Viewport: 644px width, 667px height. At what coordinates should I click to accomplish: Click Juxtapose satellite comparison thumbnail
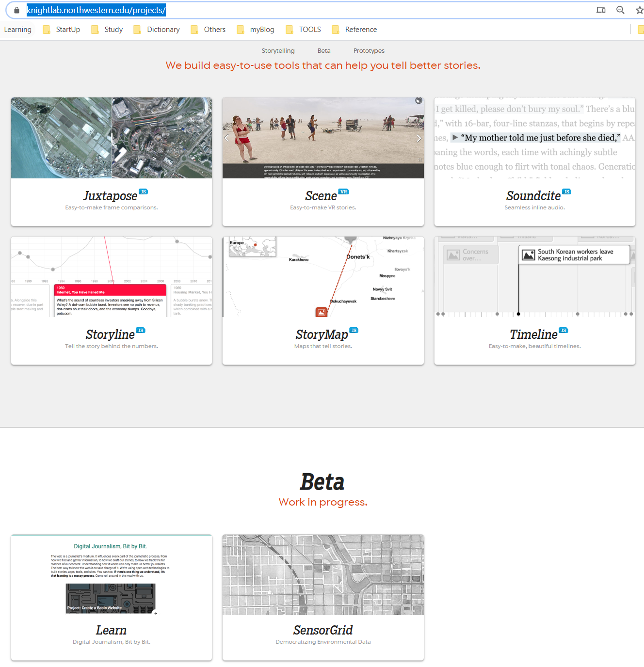point(112,138)
